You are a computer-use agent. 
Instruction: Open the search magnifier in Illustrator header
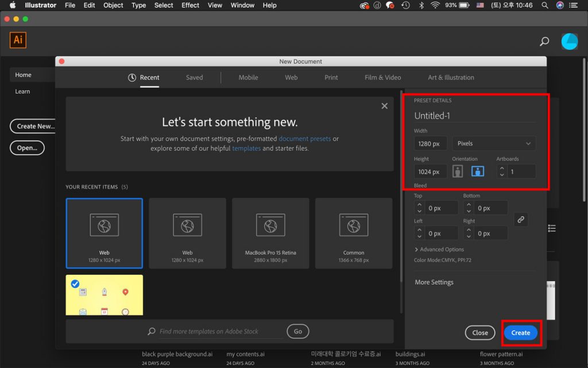coord(544,41)
